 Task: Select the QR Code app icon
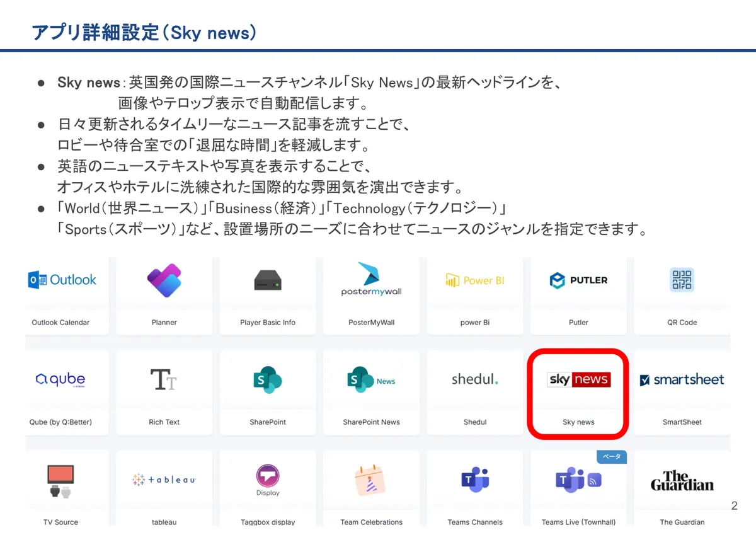pyautogui.click(x=682, y=280)
